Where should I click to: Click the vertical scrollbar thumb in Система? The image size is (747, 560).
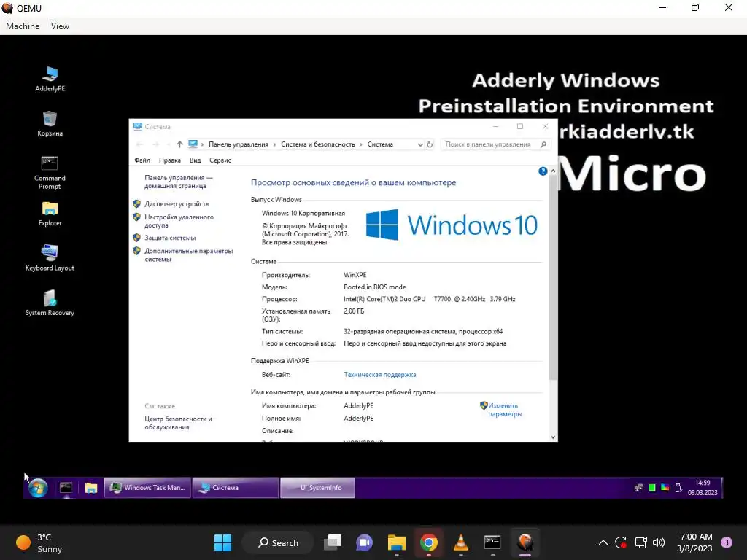pos(553,278)
